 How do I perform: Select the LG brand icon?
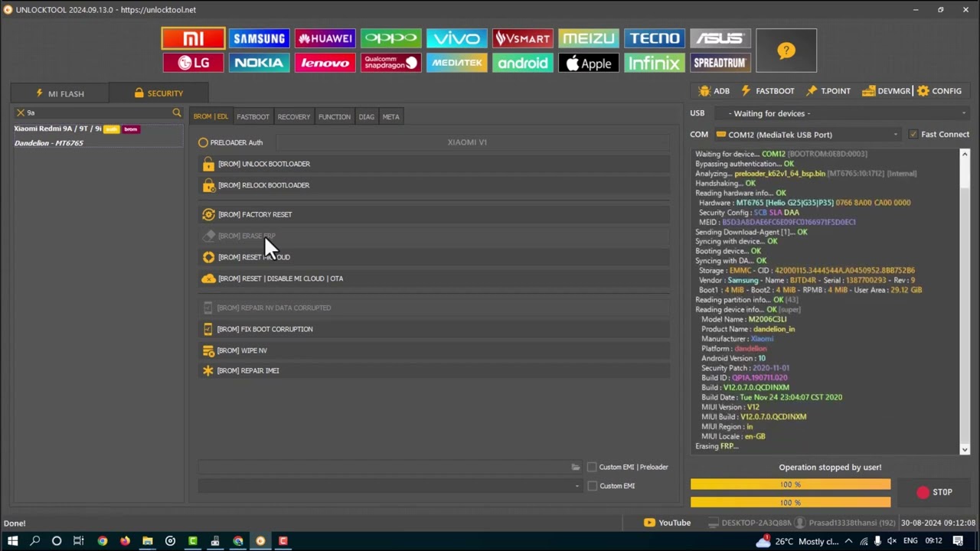tap(194, 63)
